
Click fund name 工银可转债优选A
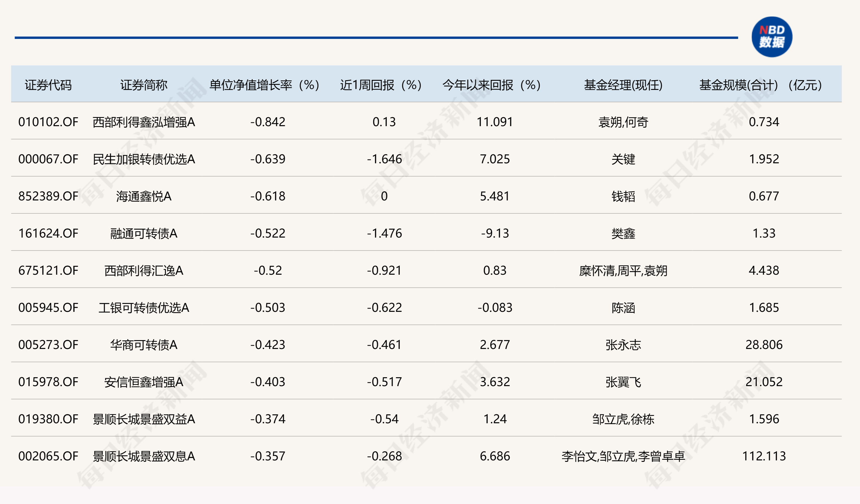click(x=144, y=308)
